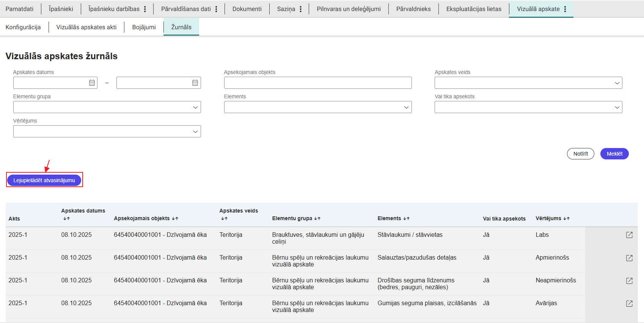Expand the Elementu grupa dropdown
Viewport: 644px width, 323px height.
(107, 107)
